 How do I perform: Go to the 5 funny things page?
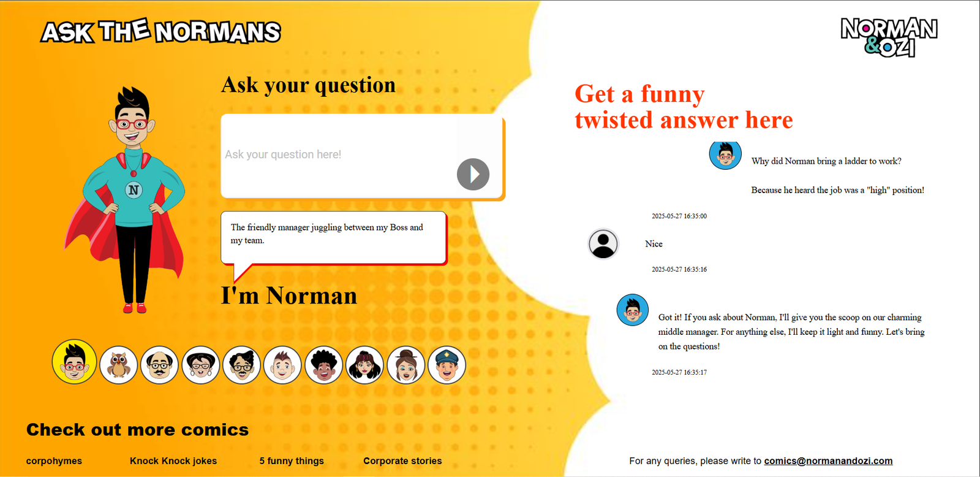pos(292,461)
